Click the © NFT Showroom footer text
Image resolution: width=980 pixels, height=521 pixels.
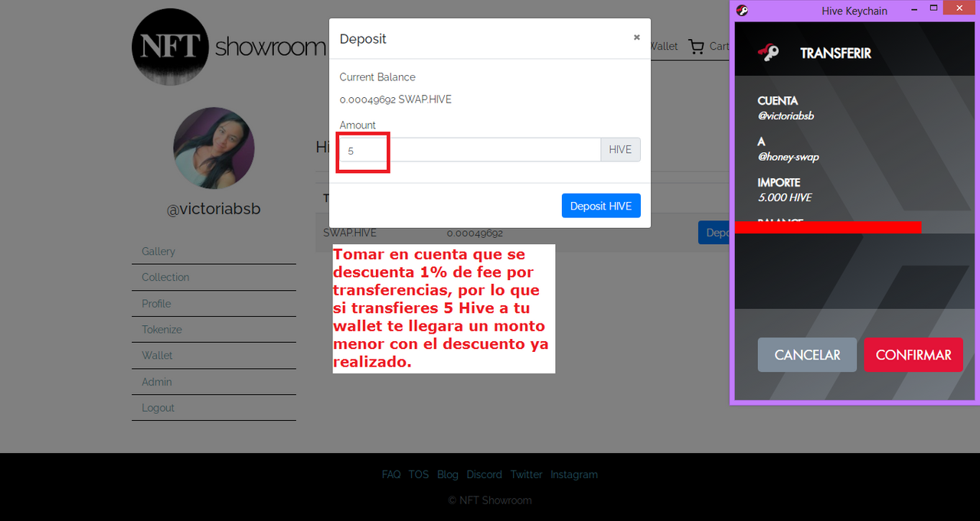[x=490, y=500]
